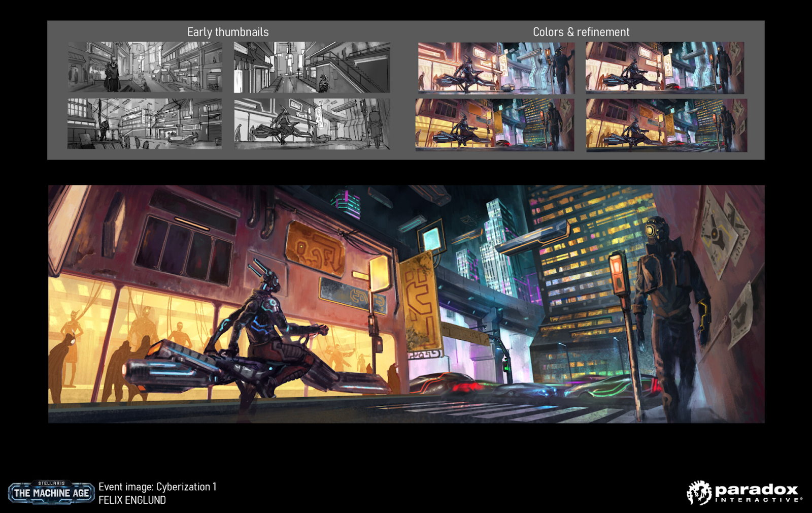The height and width of the screenshot is (513, 812).
Task: Select the top-right grayscale early thumbnail
Action: 312,67
